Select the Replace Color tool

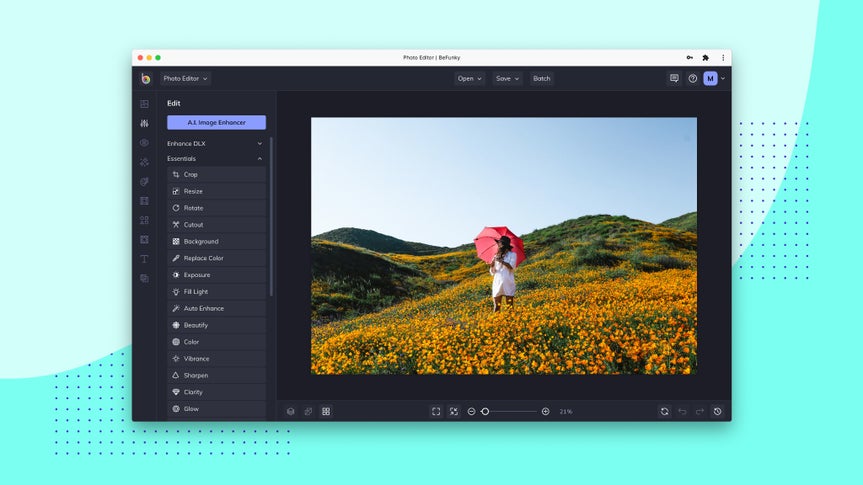point(216,258)
